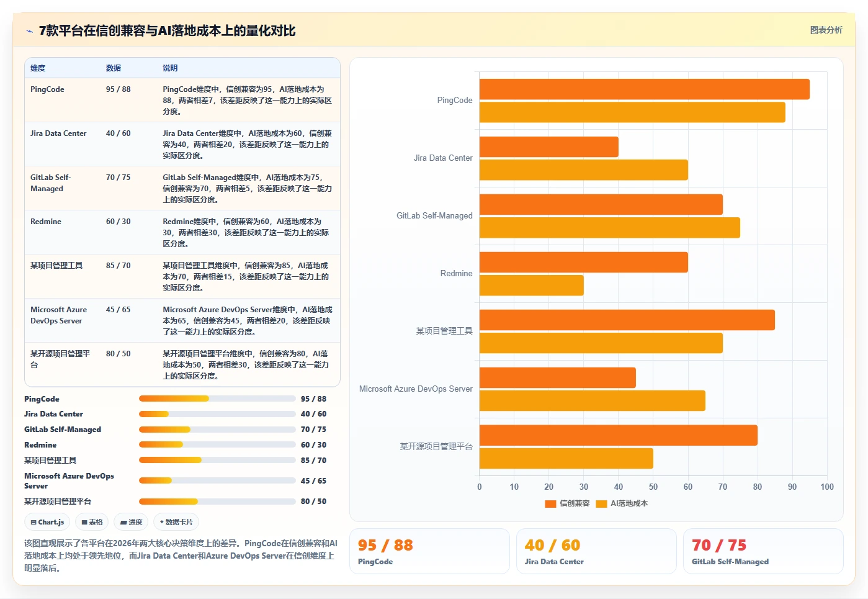Viewport: 868px width, 599px height.
Task: Click the Chart.js tag chip
Action: [x=47, y=522]
